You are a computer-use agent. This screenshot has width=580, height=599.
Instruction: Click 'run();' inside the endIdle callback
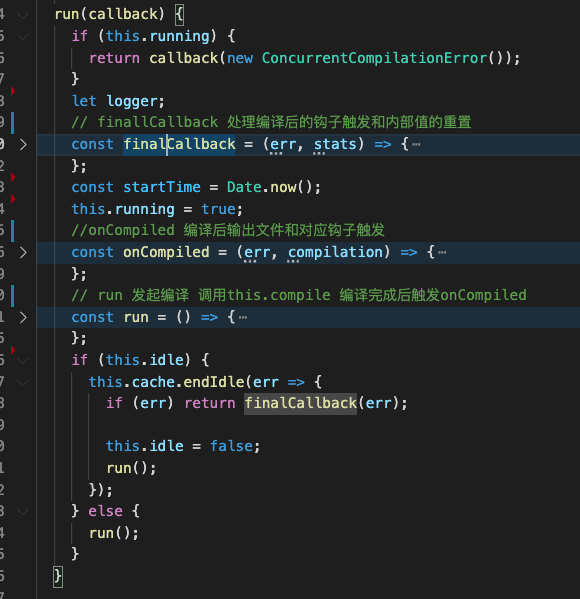pyautogui.click(x=131, y=468)
